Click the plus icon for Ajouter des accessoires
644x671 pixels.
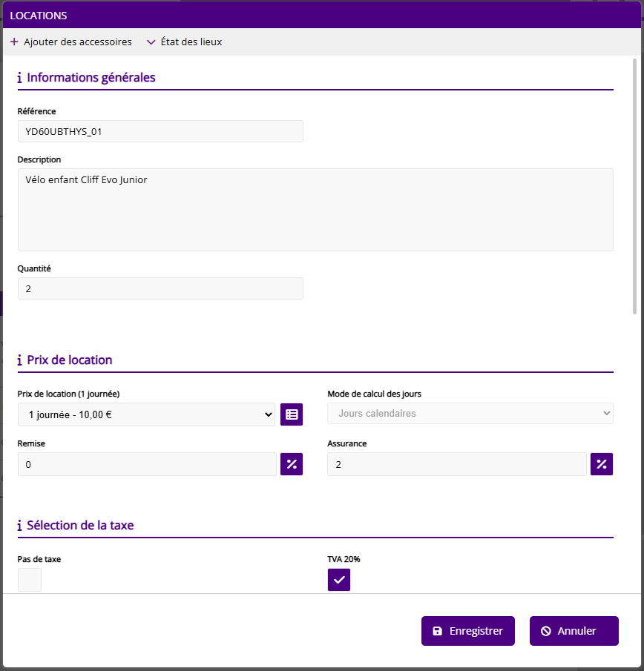pyautogui.click(x=14, y=42)
